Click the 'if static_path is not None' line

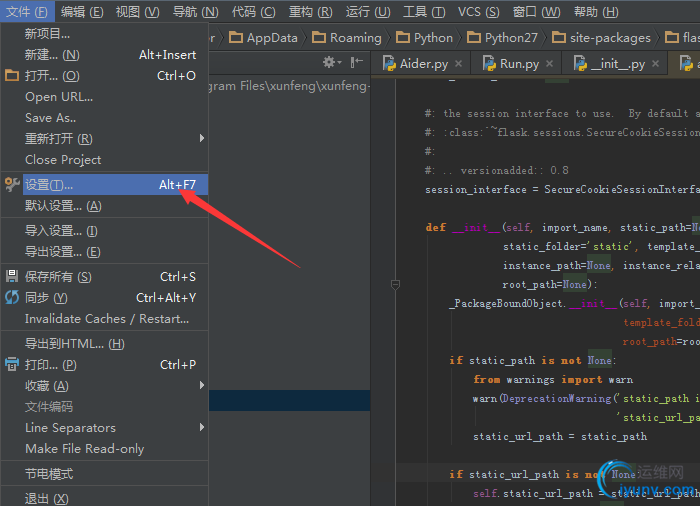(533, 360)
